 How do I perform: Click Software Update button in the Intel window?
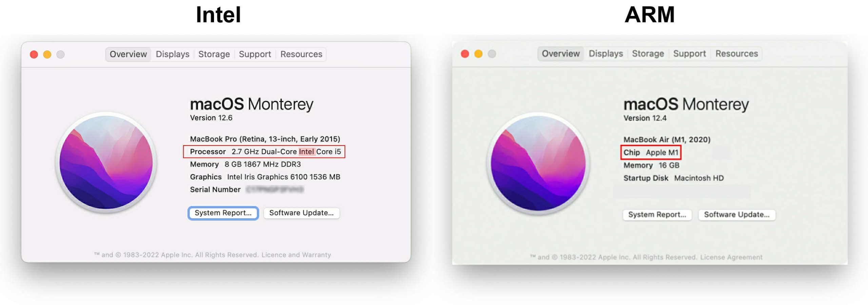click(x=301, y=213)
